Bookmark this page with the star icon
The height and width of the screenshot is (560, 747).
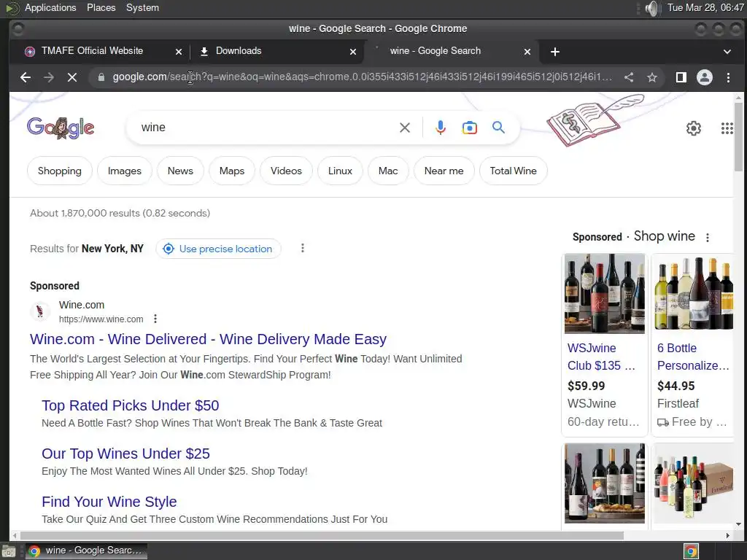pos(652,77)
